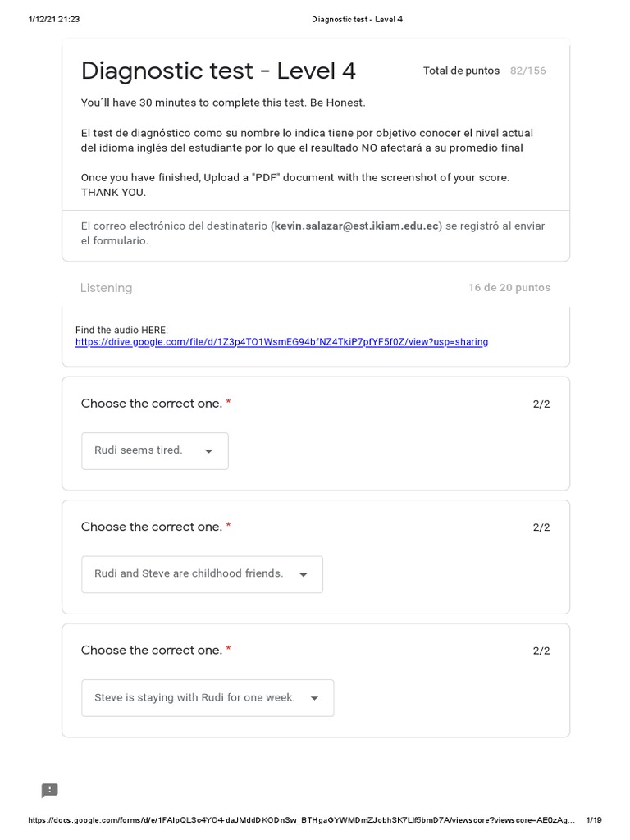Viewport: 630px width, 840px height.
Task: Click the kevin.salazar email address
Action: coord(357,226)
